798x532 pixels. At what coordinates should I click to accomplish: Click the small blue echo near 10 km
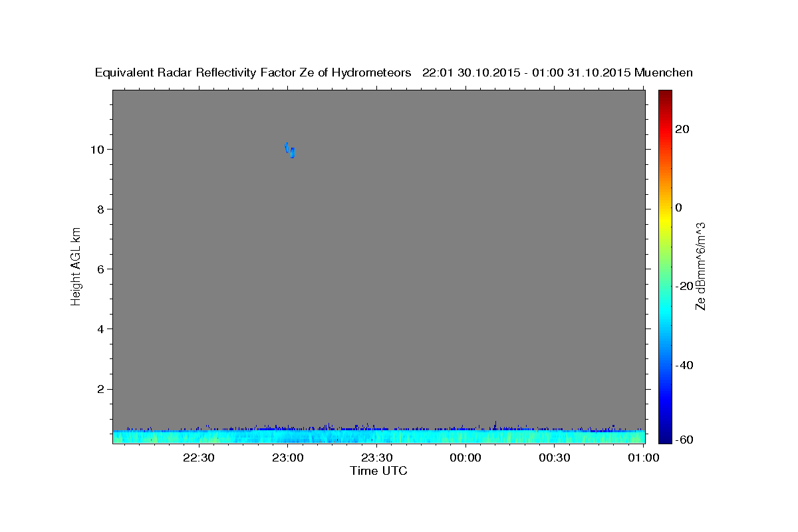[x=290, y=150]
